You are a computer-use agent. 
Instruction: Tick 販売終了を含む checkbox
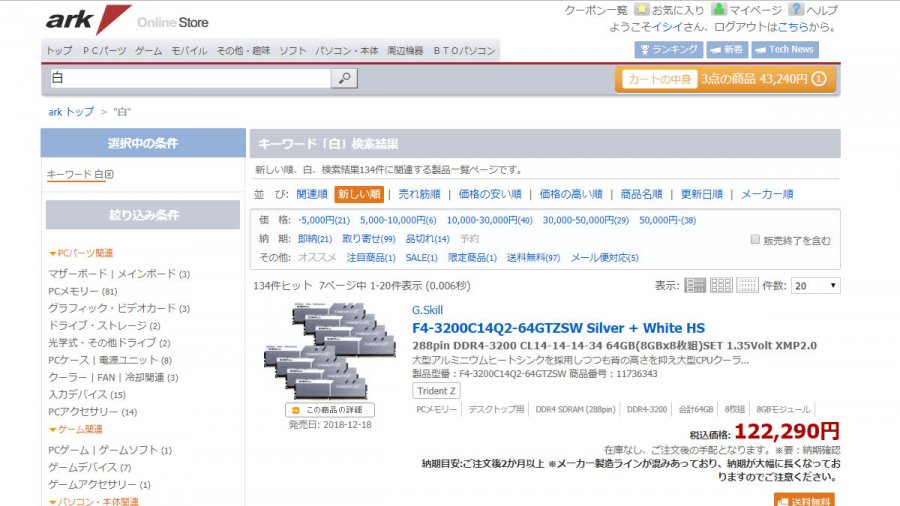755,239
